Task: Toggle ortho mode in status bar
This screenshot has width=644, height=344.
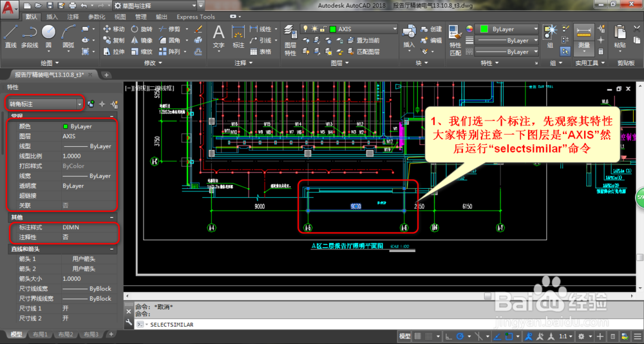Action: pos(448,336)
